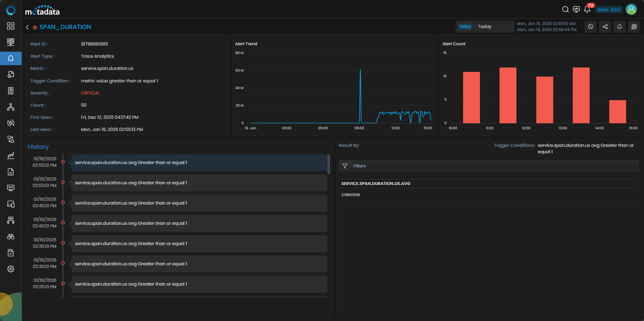
Task: Click the remote monitor icon in top bar
Action: click(576, 9)
